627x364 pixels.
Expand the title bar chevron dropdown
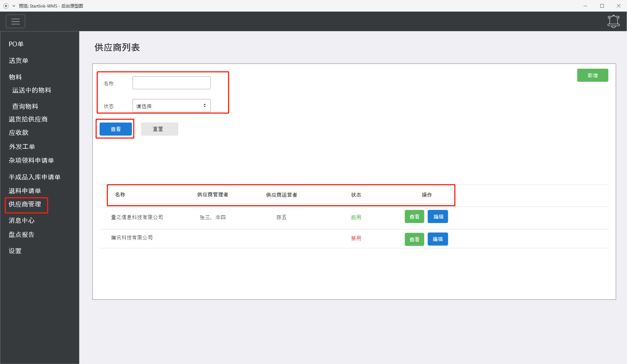pos(14,6)
